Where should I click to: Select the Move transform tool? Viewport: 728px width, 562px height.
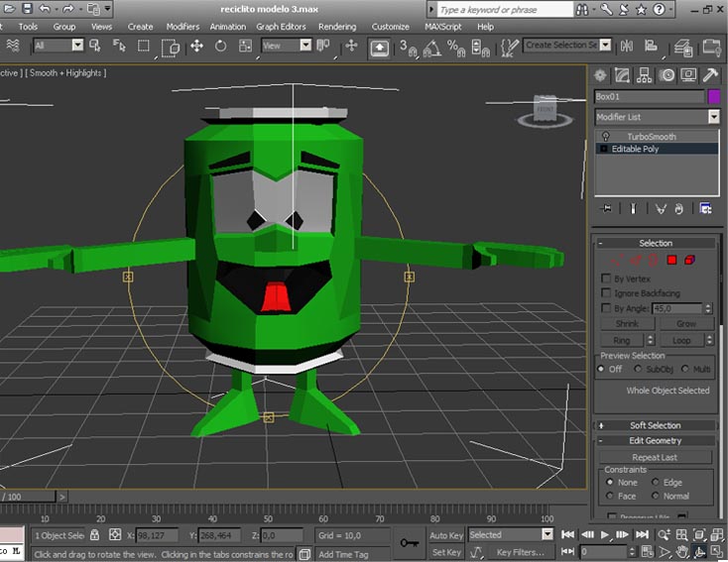(196, 46)
